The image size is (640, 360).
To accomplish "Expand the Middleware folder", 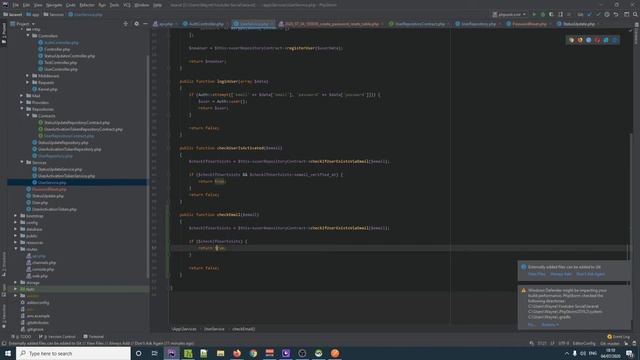I will (x=28, y=76).
